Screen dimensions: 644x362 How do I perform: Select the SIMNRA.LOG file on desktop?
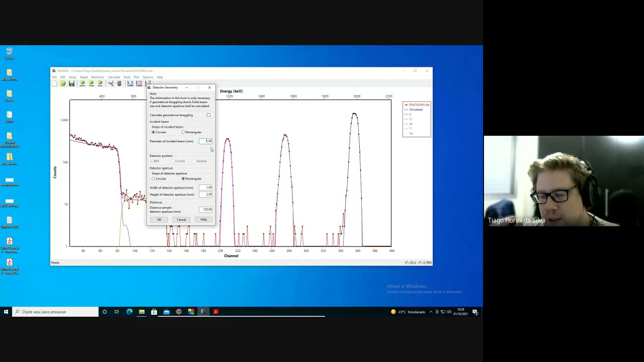pos(9,222)
